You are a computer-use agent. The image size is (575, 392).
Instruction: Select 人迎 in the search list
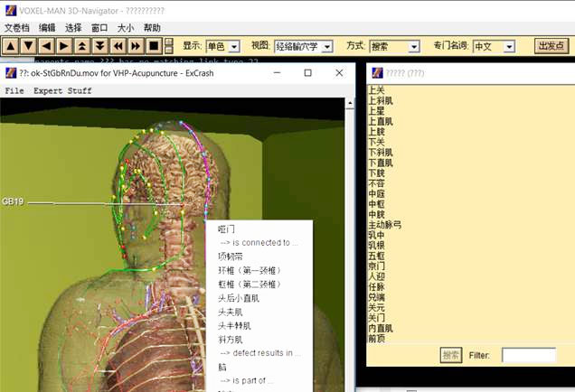(x=377, y=276)
